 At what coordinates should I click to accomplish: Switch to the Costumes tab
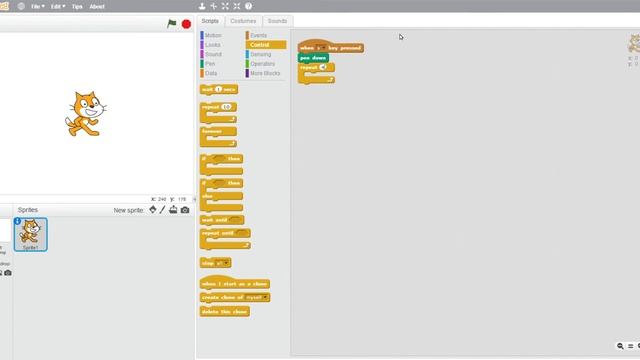[x=243, y=21]
